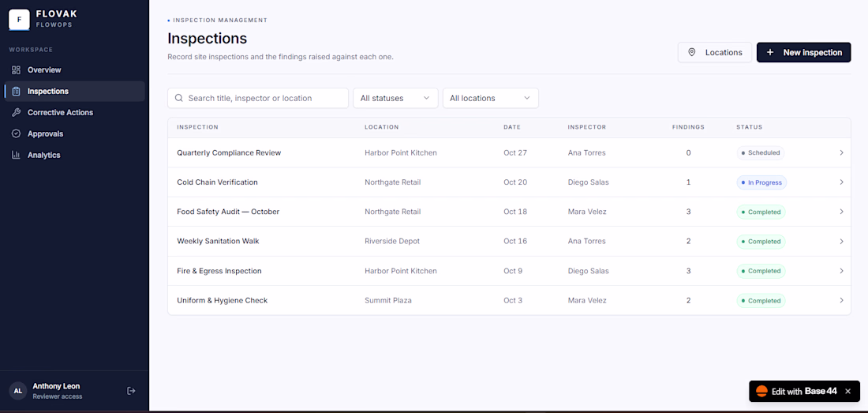The height and width of the screenshot is (413, 868).
Task: Click the Reviewer access label
Action: pyautogui.click(x=58, y=396)
